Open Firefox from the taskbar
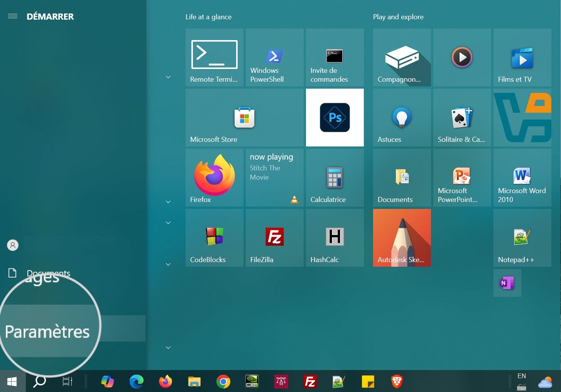 point(166,382)
